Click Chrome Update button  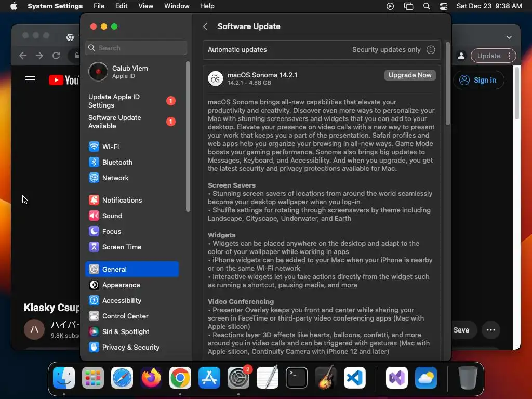488,56
